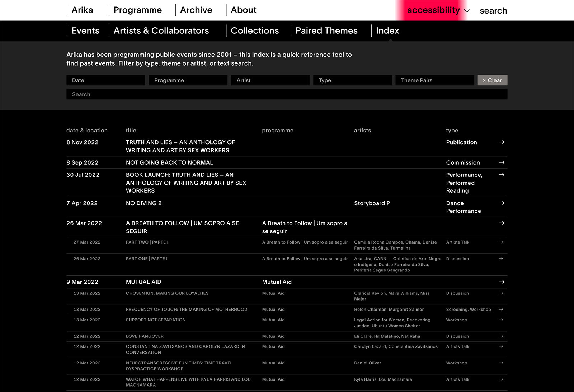The height and width of the screenshot is (392, 574).
Task: Open the Artist filter dropdown
Action: (270, 80)
